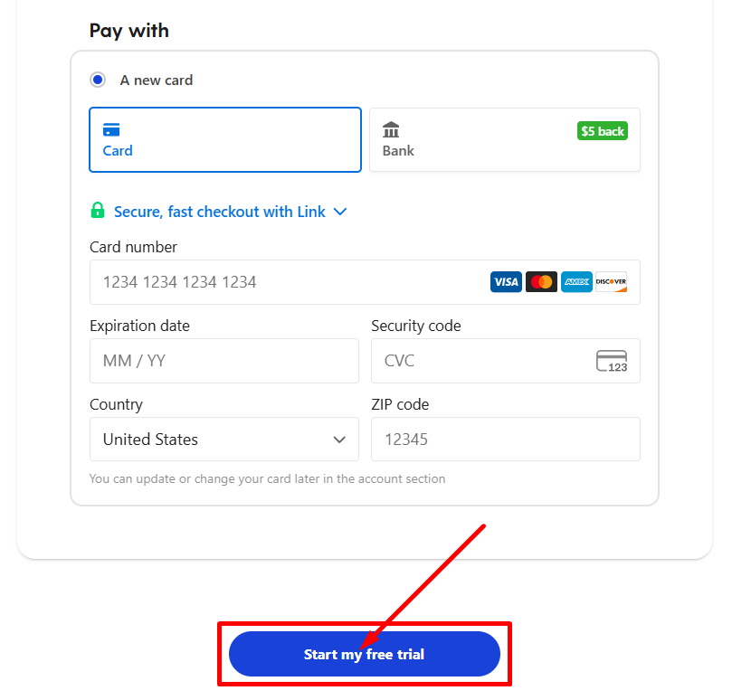732x700 pixels.
Task: Click the CVC card hint icon
Action: pos(612,361)
